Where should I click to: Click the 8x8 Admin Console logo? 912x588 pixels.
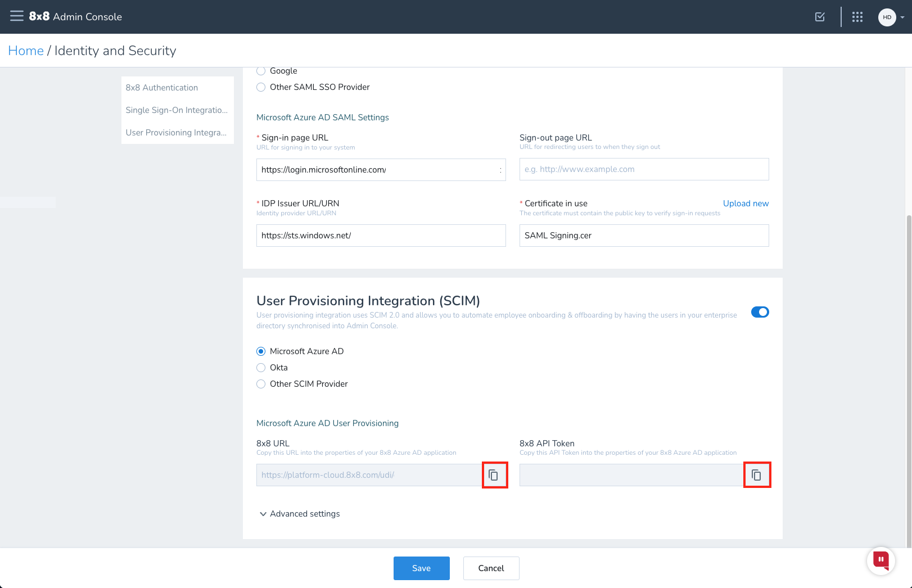75,17
